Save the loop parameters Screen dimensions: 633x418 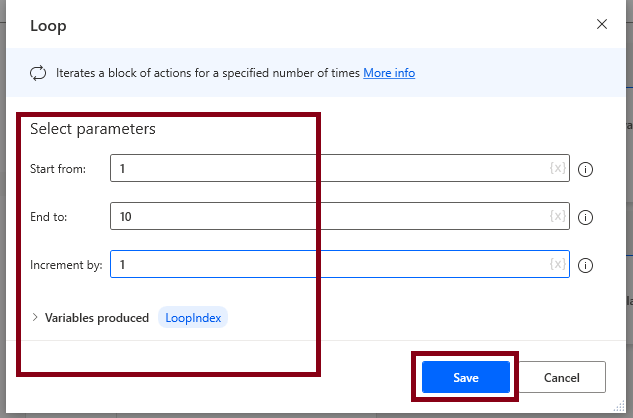click(466, 377)
